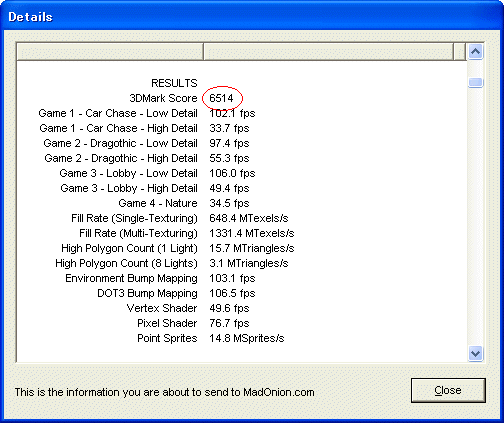Click the scroll up arrow button
Screen dimensions: 504x423
pyautogui.click(x=475, y=52)
